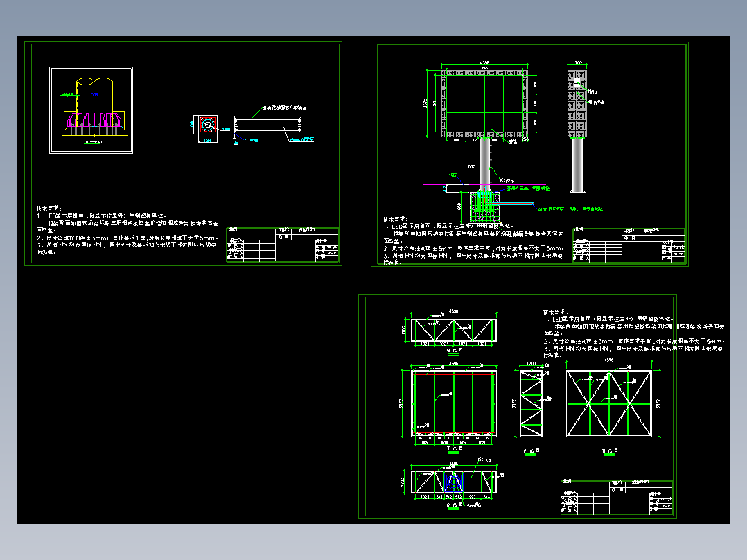Image resolution: width=747 pixels, height=560 pixels.
Task: Select the white access opening on side elevation
Action: pyautogui.click(x=577, y=83)
